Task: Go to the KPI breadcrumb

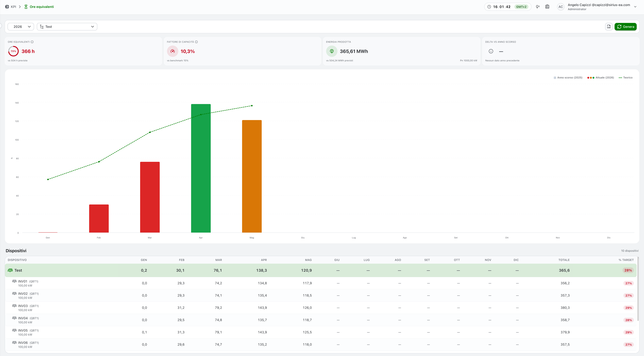Action: 13,7
